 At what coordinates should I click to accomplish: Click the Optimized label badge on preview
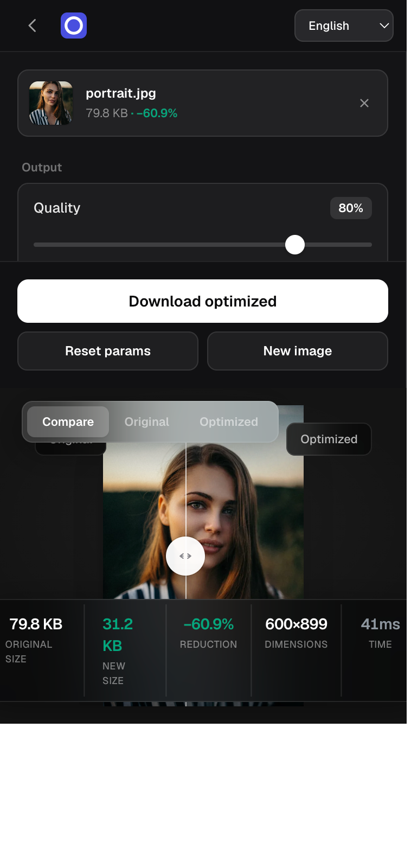[x=329, y=439]
